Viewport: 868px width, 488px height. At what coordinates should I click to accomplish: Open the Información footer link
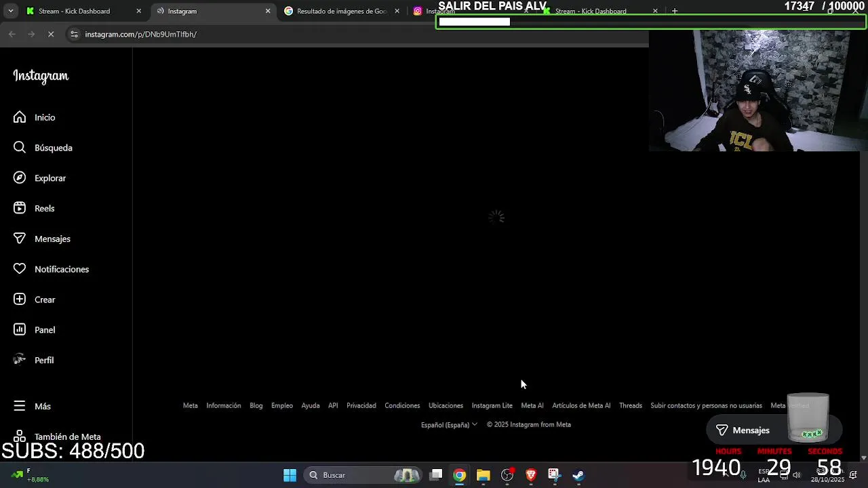click(224, 406)
